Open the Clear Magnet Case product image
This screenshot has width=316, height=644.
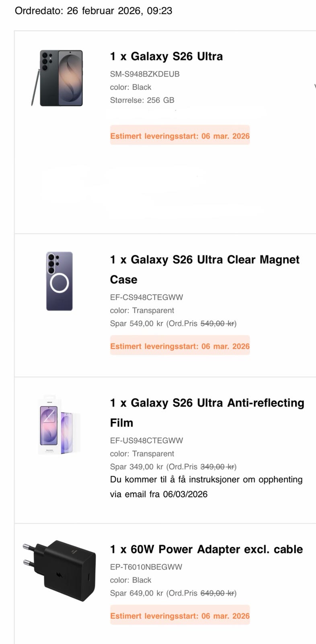[60, 281]
